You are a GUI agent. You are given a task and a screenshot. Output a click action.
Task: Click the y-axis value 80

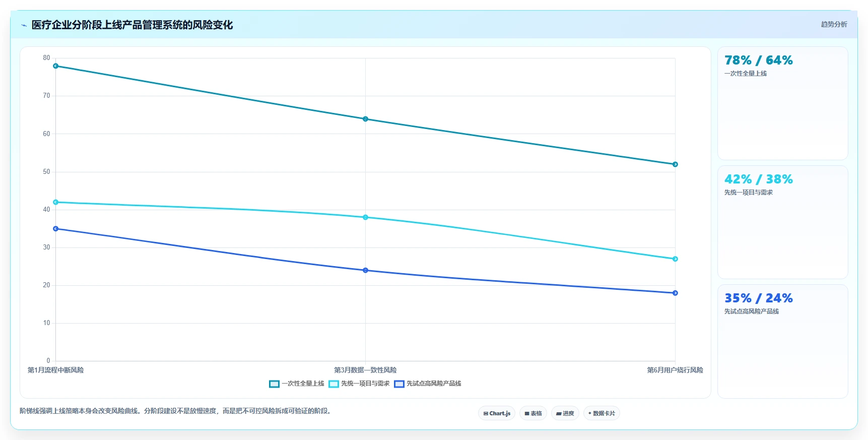tap(46, 58)
